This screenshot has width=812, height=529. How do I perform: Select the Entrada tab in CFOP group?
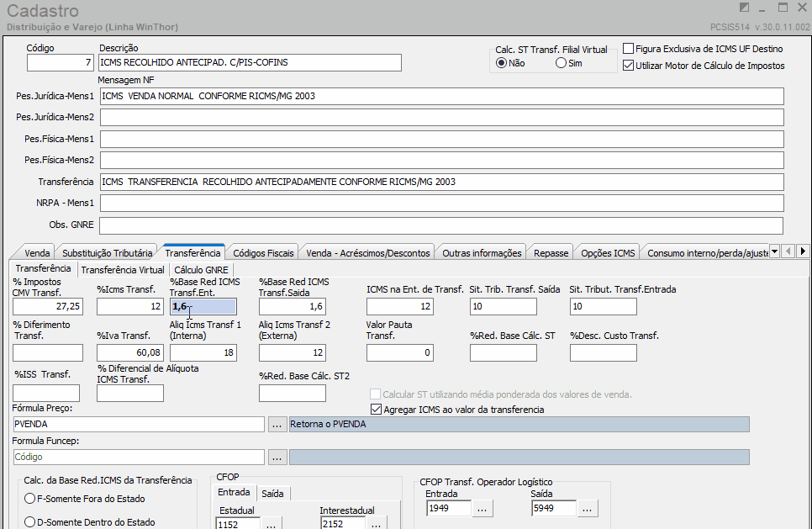click(x=234, y=492)
